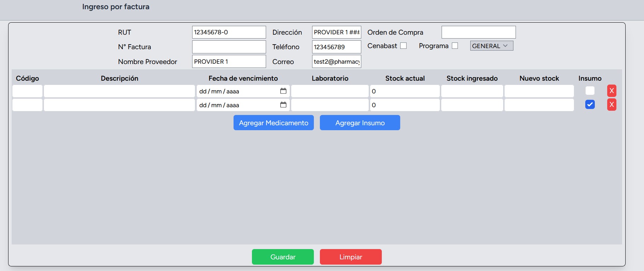Open calendar picker in first row date field

coord(283,91)
